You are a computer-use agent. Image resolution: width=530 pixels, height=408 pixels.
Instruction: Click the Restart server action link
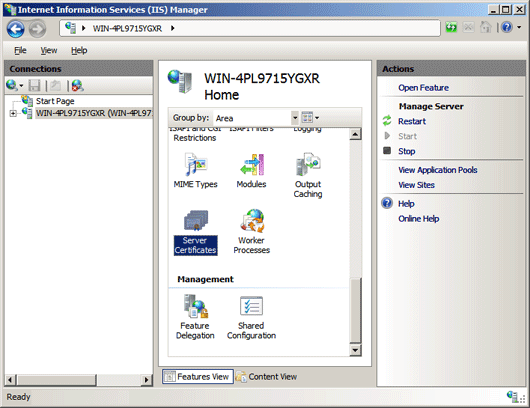click(x=412, y=121)
